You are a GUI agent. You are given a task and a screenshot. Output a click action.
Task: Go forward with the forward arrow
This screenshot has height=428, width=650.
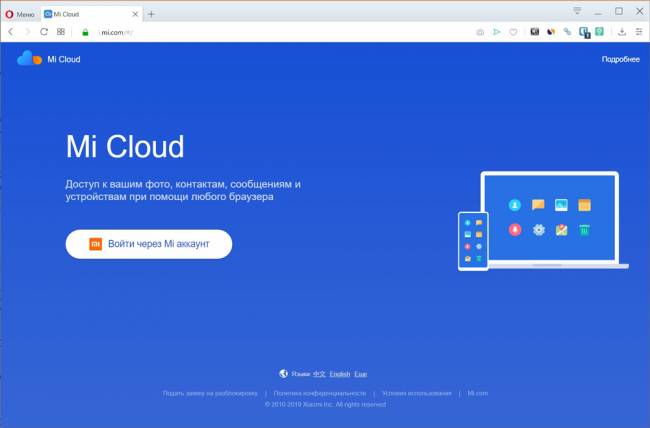point(27,32)
